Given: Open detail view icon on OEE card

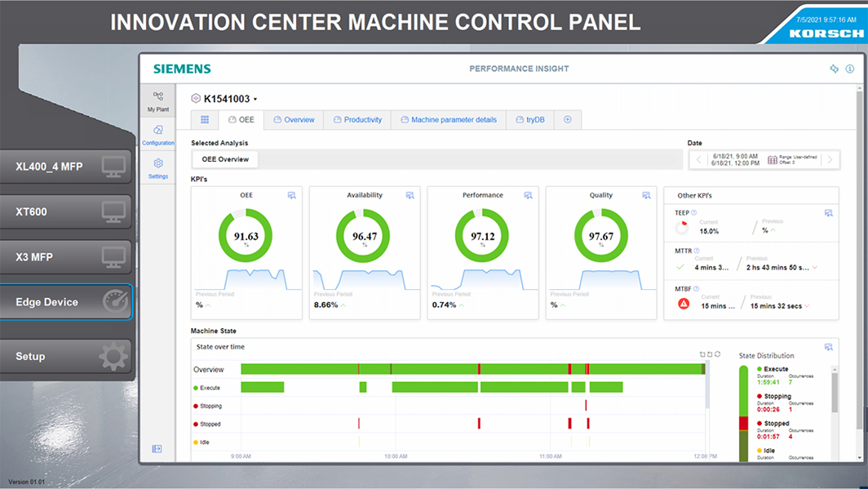Looking at the screenshot, I should click(x=292, y=195).
